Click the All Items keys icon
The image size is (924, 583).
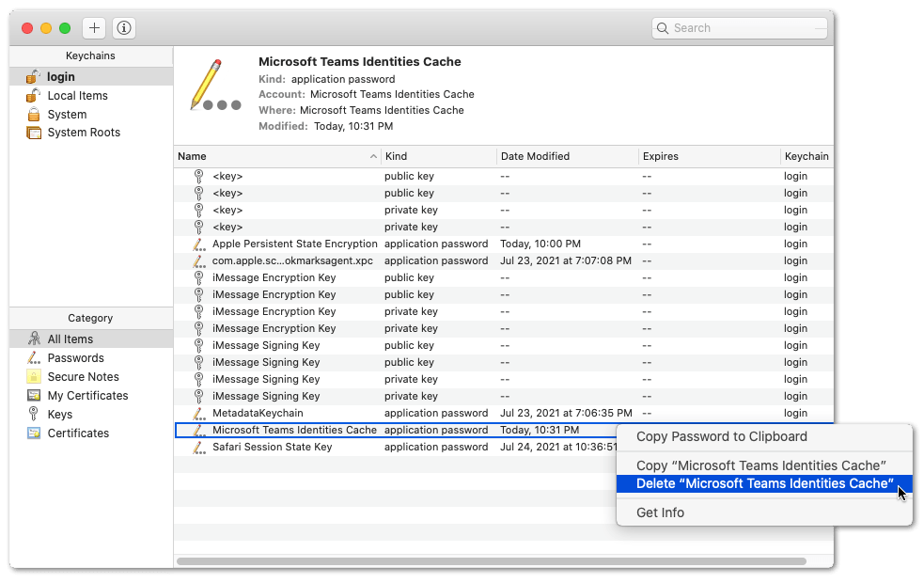point(34,339)
